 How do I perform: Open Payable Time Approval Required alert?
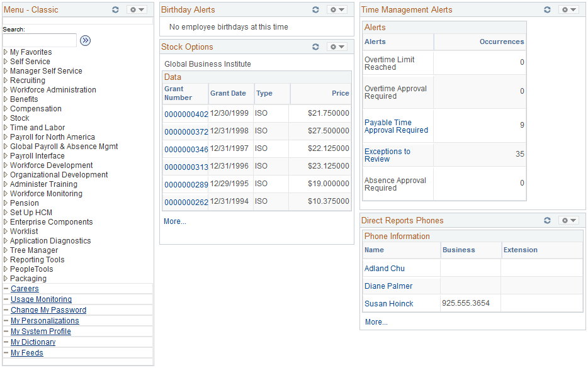click(x=397, y=126)
